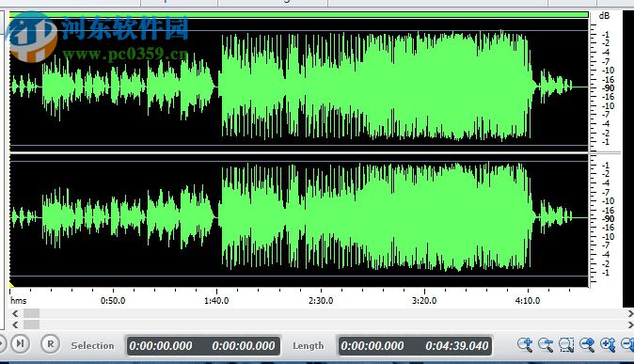Click the 0:04:39.040 total length value
This screenshot has height=364, width=634.
(457, 346)
